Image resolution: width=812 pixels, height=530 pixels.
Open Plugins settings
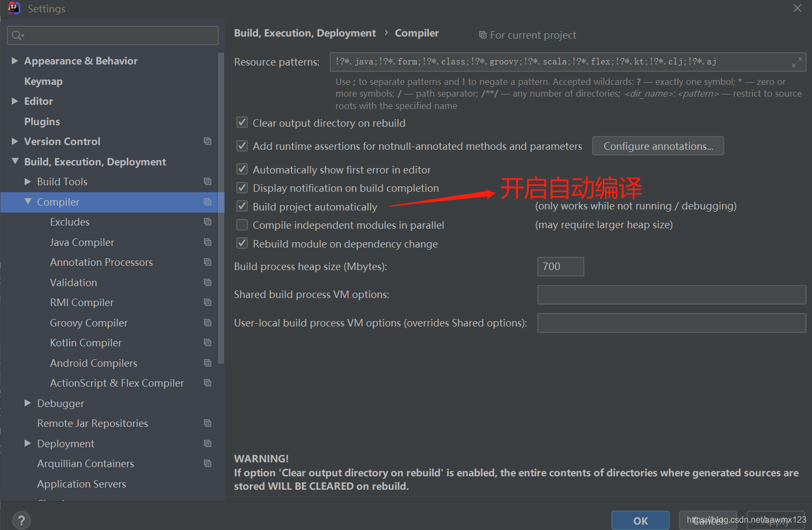pos(42,121)
